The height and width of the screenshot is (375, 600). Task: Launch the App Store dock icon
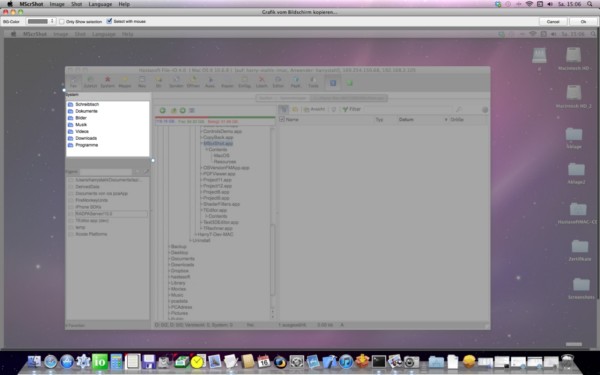[x=67, y=361]
